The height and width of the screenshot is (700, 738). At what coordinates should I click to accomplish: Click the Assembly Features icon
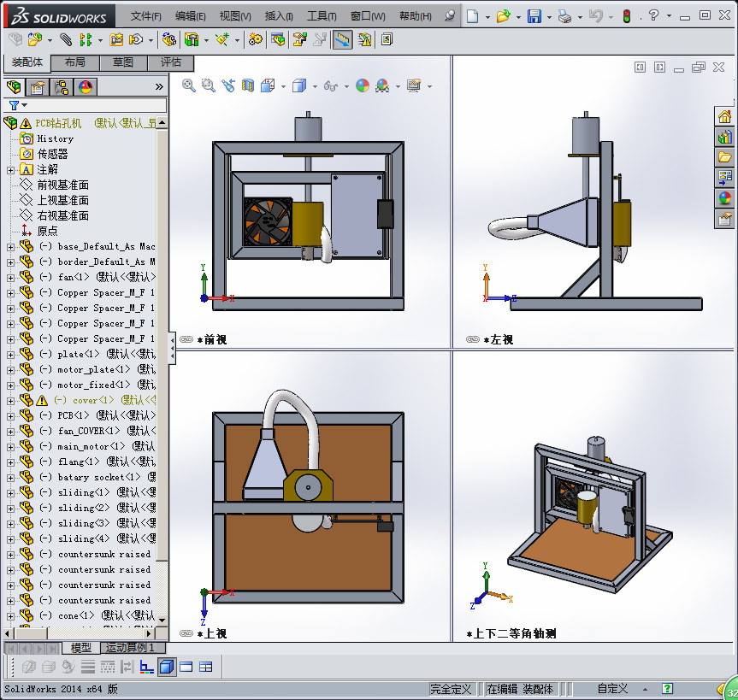coord(192,39)
